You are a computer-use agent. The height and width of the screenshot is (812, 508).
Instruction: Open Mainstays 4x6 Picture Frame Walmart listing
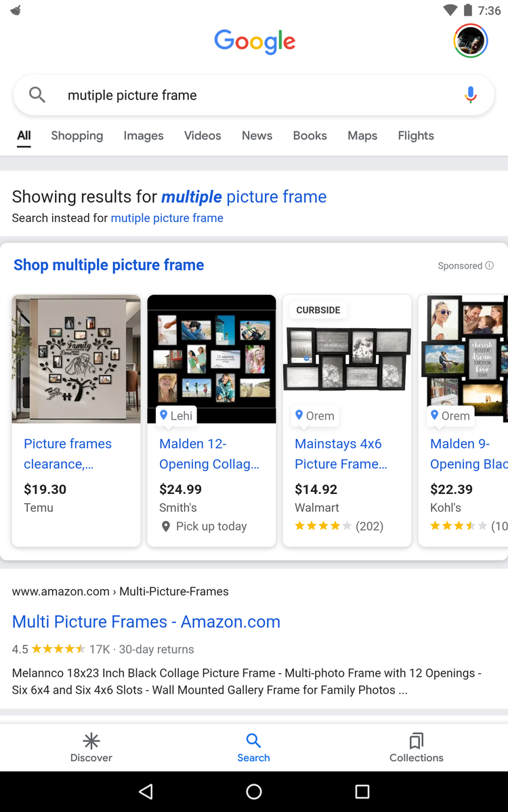point(341,454)
